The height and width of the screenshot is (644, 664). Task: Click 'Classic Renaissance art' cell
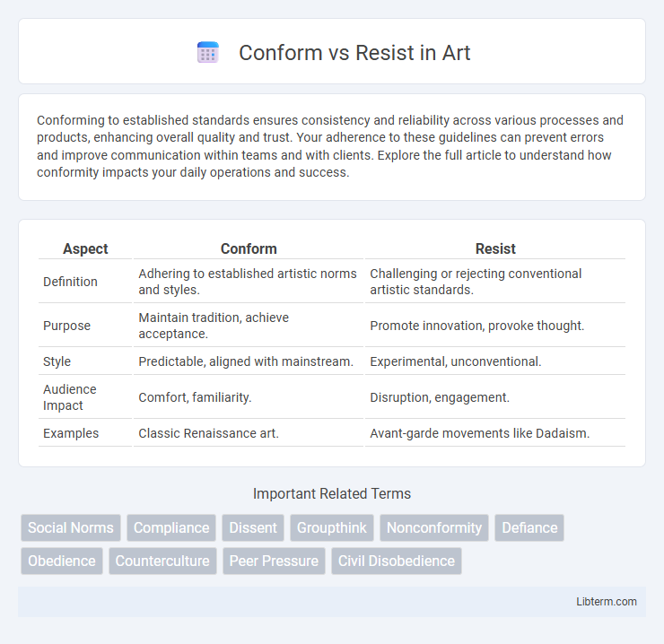point(249,433)
